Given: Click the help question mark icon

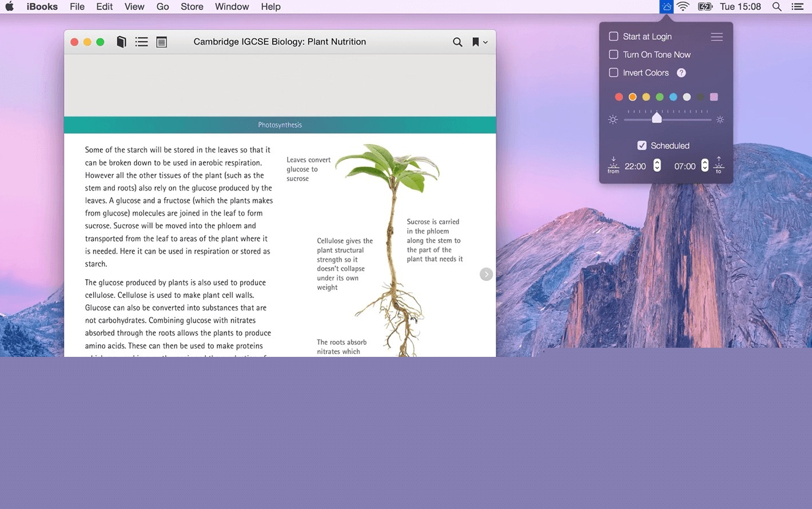Looking at the screenshot, I should coord(681,73).
